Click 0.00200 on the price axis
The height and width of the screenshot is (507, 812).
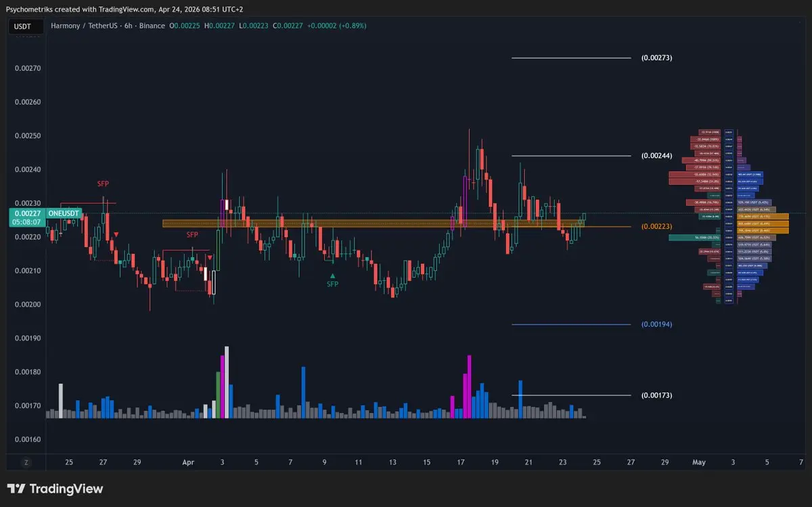pyautogui.click(x=28, y=305)
